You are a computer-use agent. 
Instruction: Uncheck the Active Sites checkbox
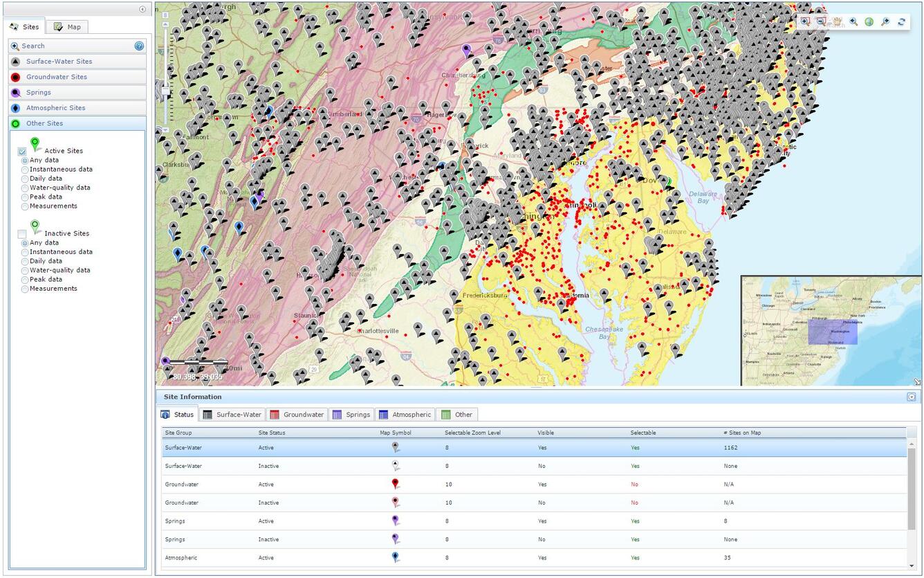coord(21,150)
